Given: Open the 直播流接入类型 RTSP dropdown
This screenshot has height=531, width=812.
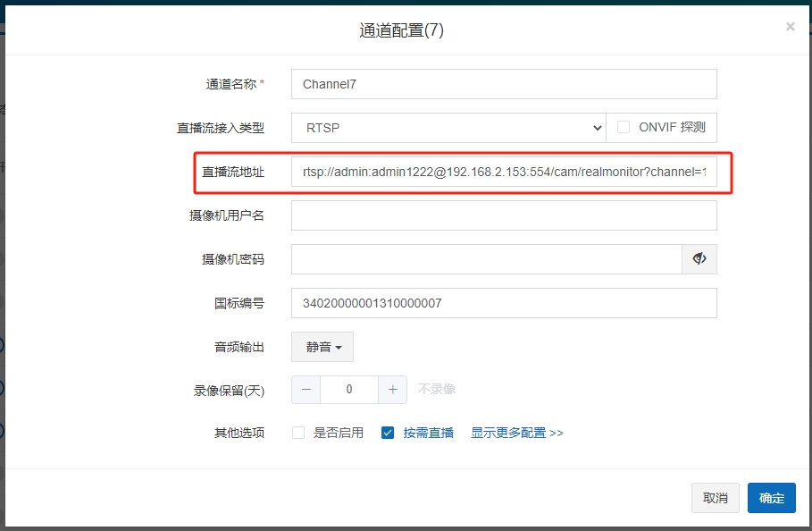Looking at the screenshot, I should 448,128.
